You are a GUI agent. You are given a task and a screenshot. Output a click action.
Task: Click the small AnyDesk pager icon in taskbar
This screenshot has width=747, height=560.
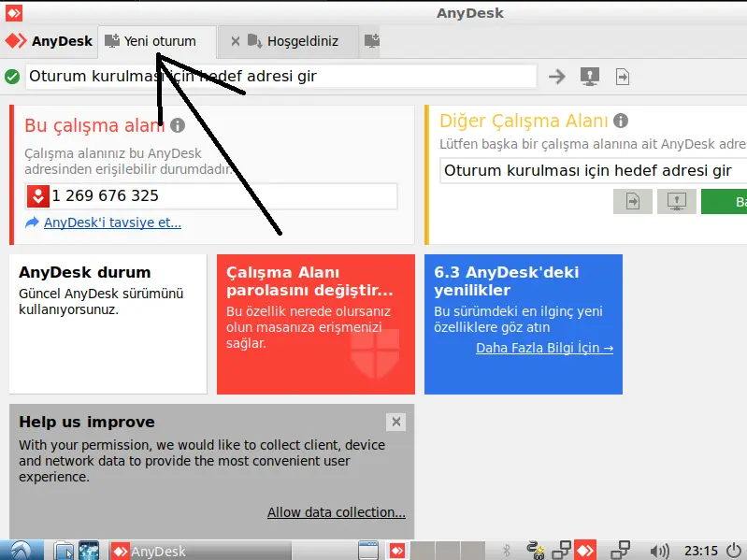(396, 551)
